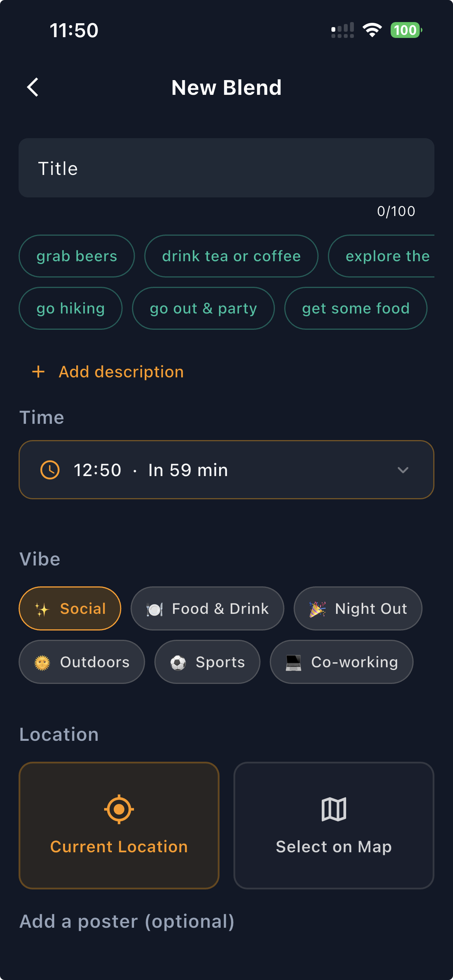Select the Sports vibe option

(207, 662)
